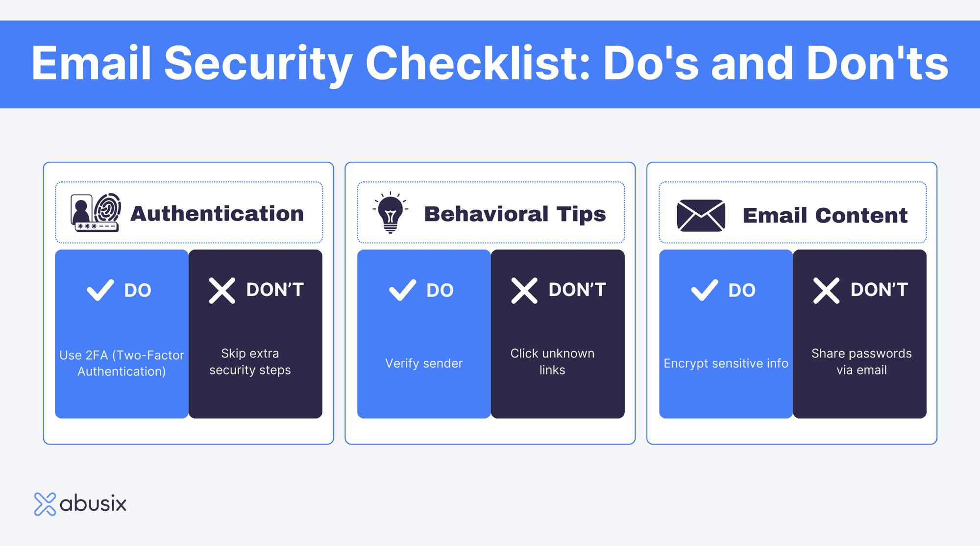Viewport: 980px width, 546px height.
Task: Click the Email Security Checklist title banner
Action: [x=490, y=64]
